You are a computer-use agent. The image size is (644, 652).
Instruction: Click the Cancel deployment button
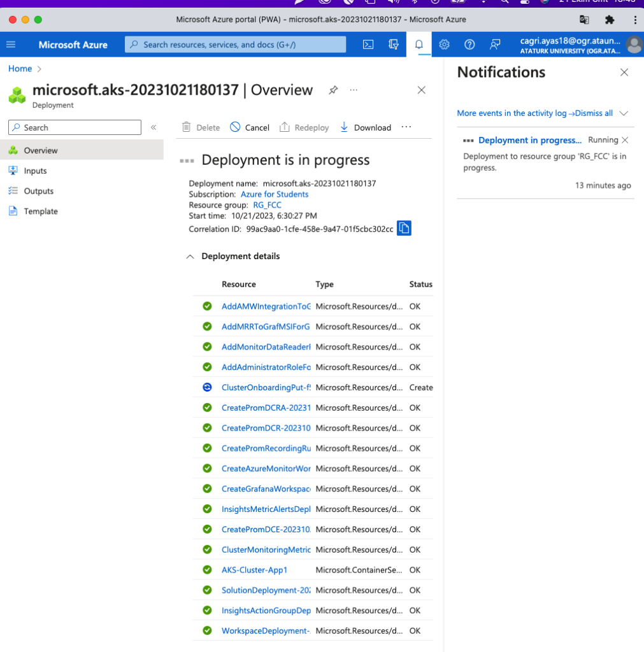[x=250, y=127]
